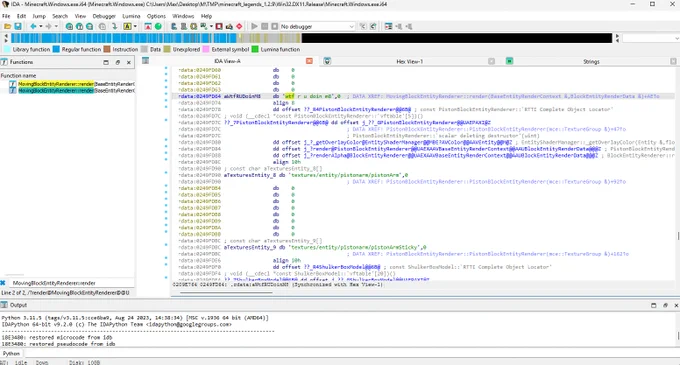Open the Options menu
This screenshot has width=680, height=365.
pyautogui.click(x=156, y=16)
